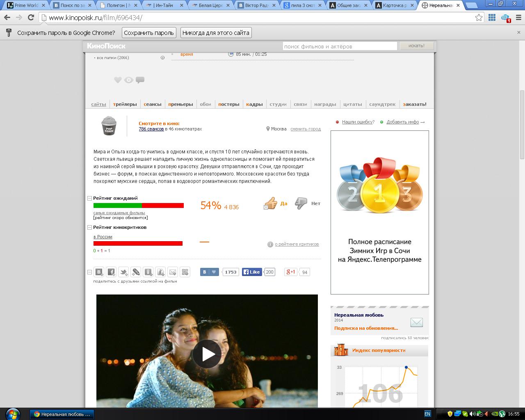Viewport: 525px width, 420px height.
Task: Click 'в России' critics link
Action: (103, 237)
